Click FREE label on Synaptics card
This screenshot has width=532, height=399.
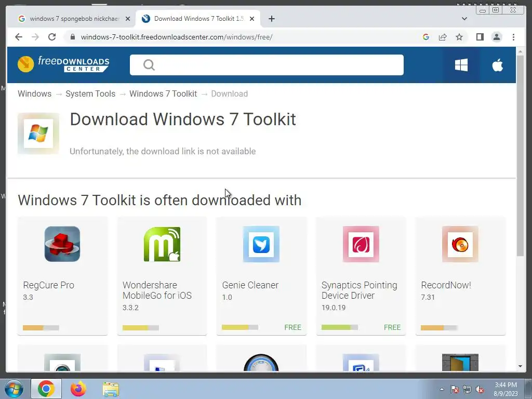[x=392, y=327]
